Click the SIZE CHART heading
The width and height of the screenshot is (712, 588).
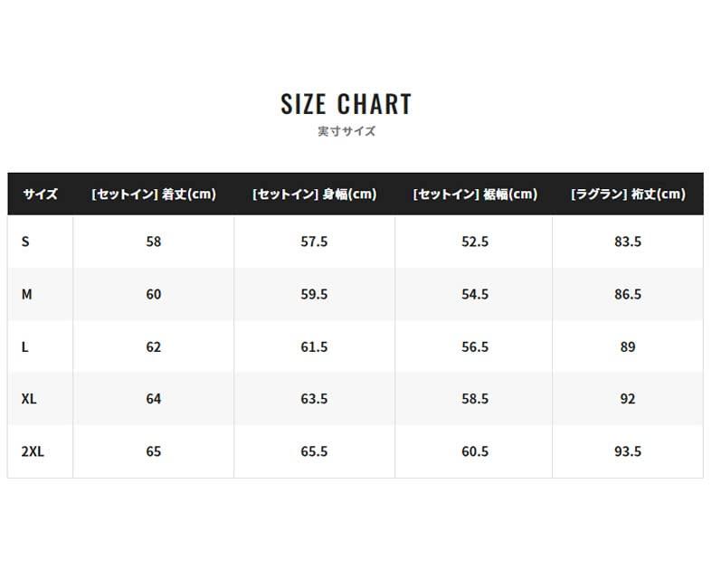coord(347,104)
